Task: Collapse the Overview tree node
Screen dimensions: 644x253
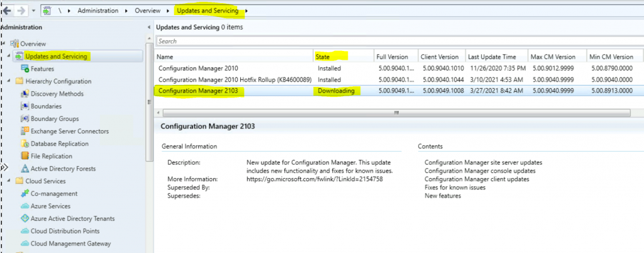Action: coord(4,43)
